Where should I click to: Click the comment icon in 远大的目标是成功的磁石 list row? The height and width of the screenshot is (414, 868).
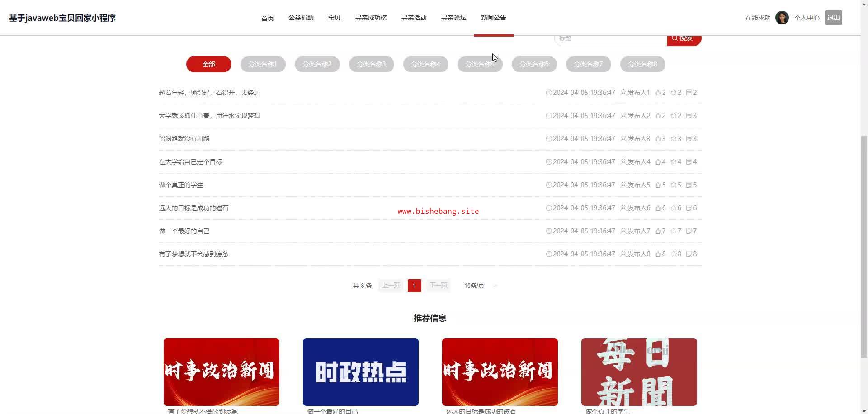point(689,208)
